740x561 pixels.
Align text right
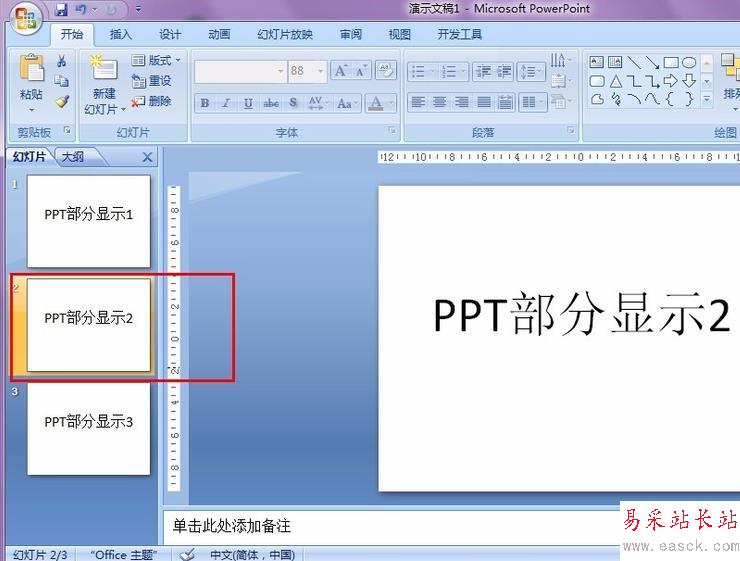[462, 102]
